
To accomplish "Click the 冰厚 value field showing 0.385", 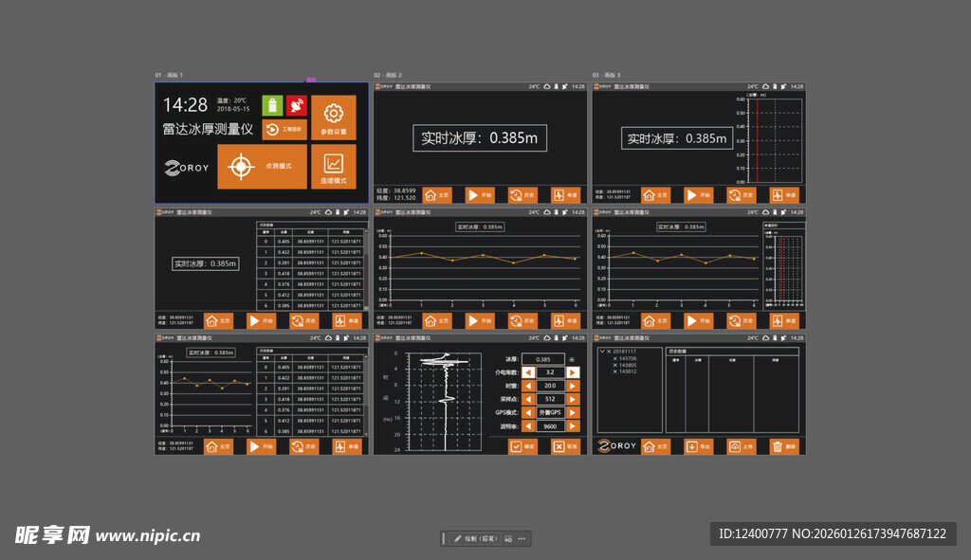I will [x=542, y=359].
